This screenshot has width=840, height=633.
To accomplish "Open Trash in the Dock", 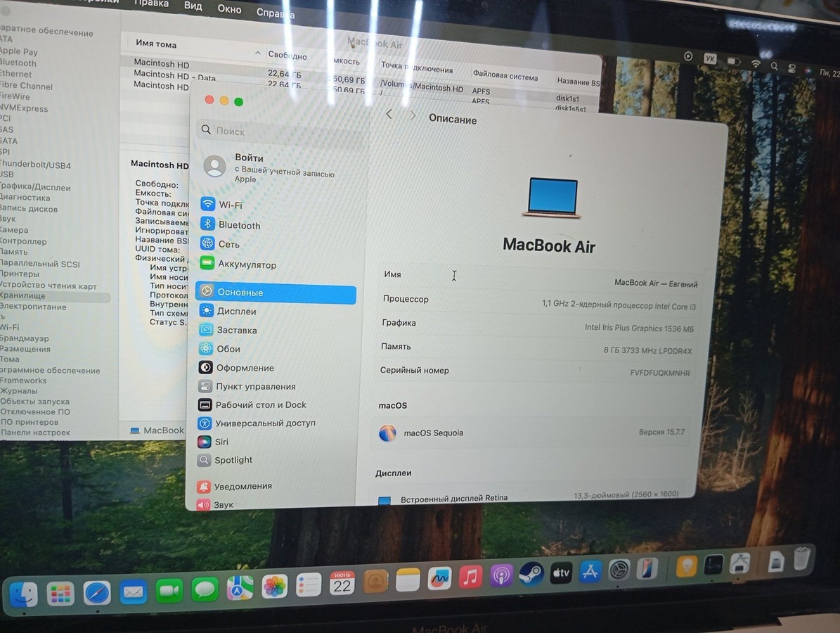I will (x=801, y=558).
